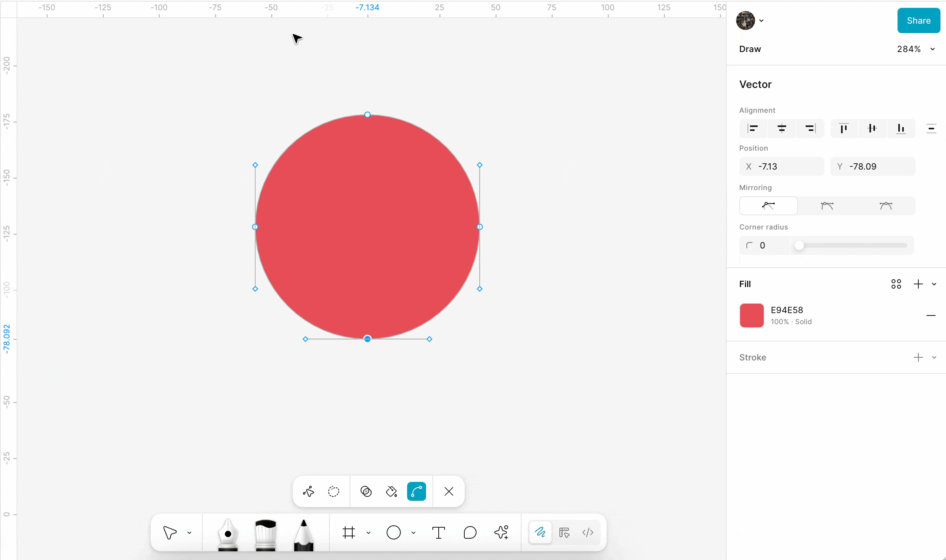946x560 pixels.
Task: Select the Pencil tool
Action: [x=303, y=534]
